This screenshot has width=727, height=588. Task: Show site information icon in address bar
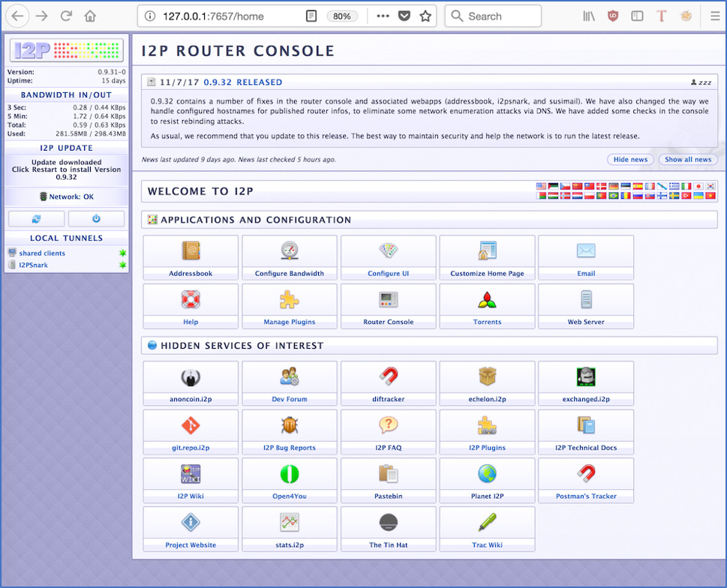(x=150, y=16)
